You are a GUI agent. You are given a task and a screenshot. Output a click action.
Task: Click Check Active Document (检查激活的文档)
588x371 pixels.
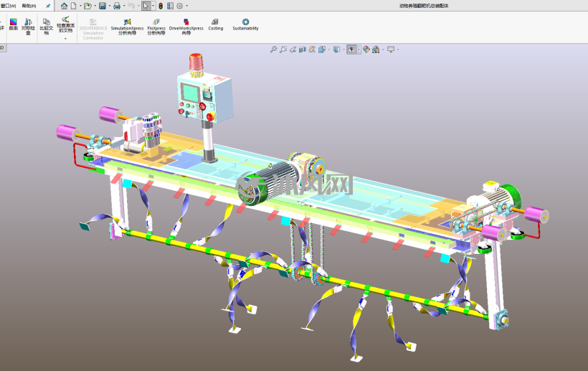[x=66, y=24]
